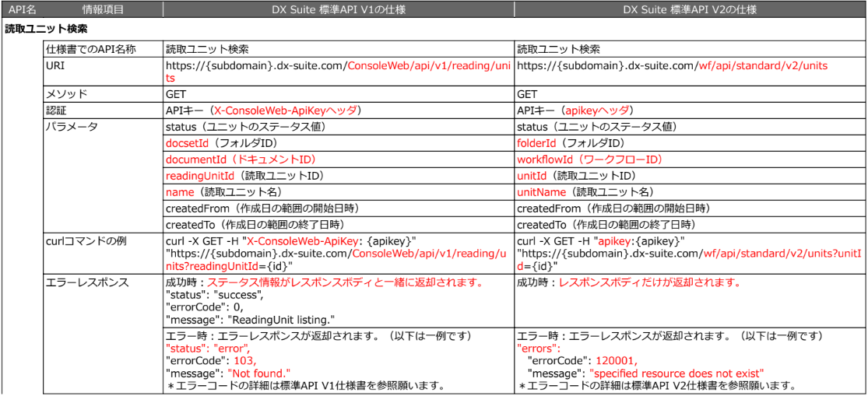Click the '"errors":' line
Viewport: 868px width, 396px height.
[539, 348]
